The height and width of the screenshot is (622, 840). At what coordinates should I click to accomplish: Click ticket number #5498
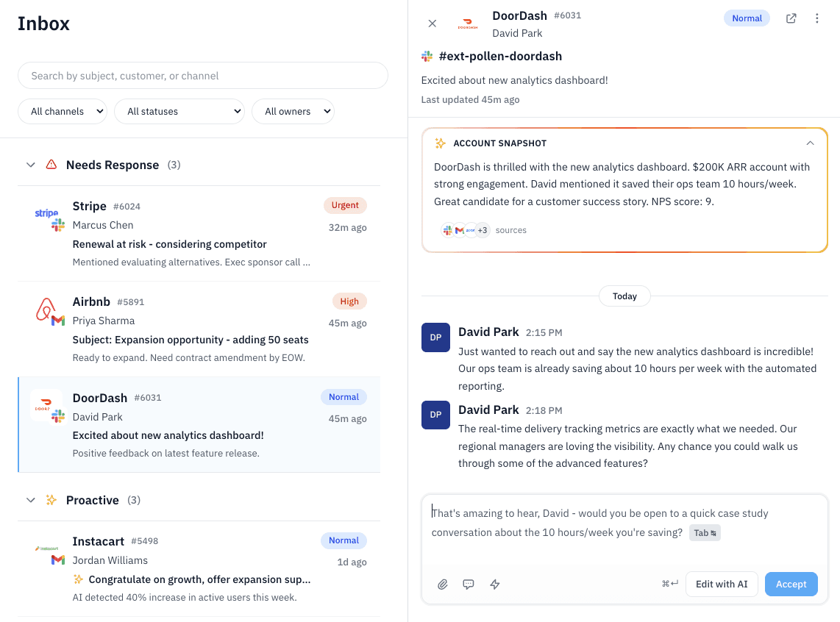coord(144,541)
